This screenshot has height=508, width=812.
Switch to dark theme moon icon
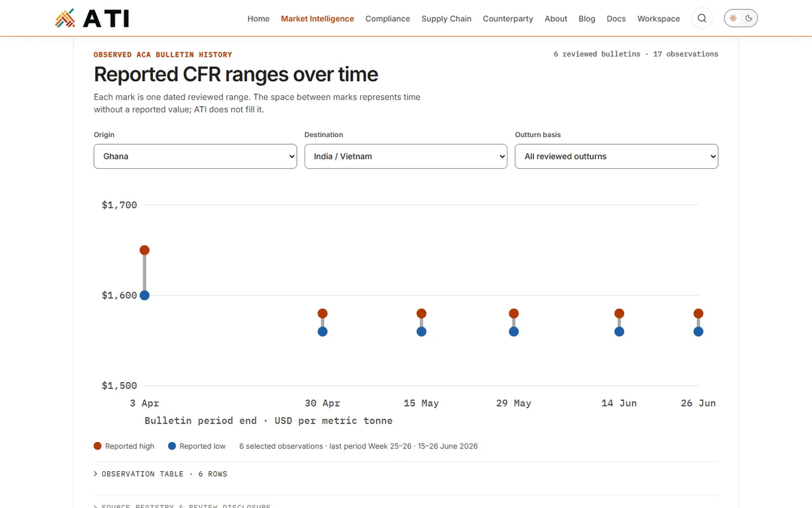point(749,18)
